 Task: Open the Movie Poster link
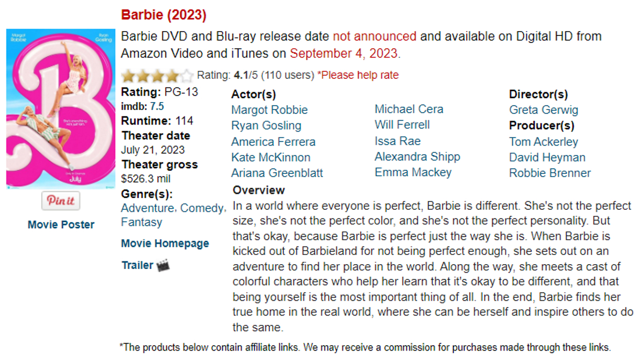pyautogui.click(x=61, y=224)
